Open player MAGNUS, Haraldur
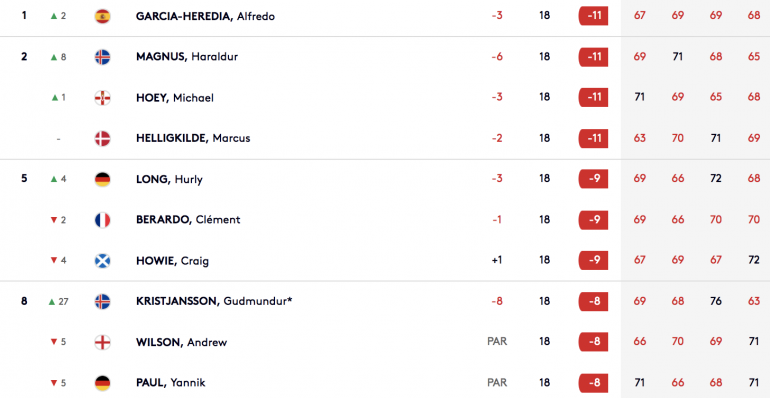This screenshot has height=398, width=770. click(x=187, y=57)
